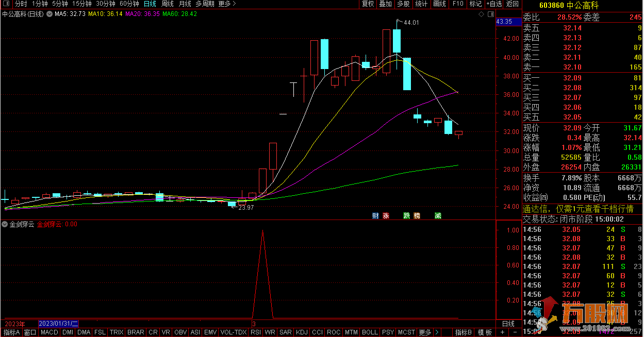Click the green 跌 event marker
The height and width of the screenshot is (337, 644).
tap(406, 216)
